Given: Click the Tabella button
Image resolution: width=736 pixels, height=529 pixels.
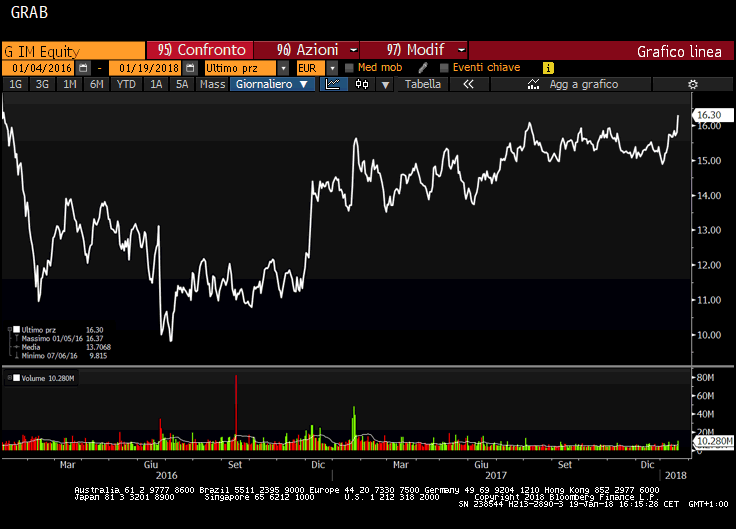Looking at the screenshot, I should 422,84.
